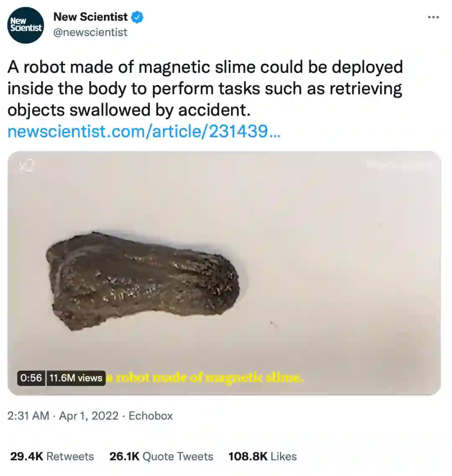Open the New Scientist profile avatar
The width and height of the screenshot is (452, 476).
[x=26, y=25]
